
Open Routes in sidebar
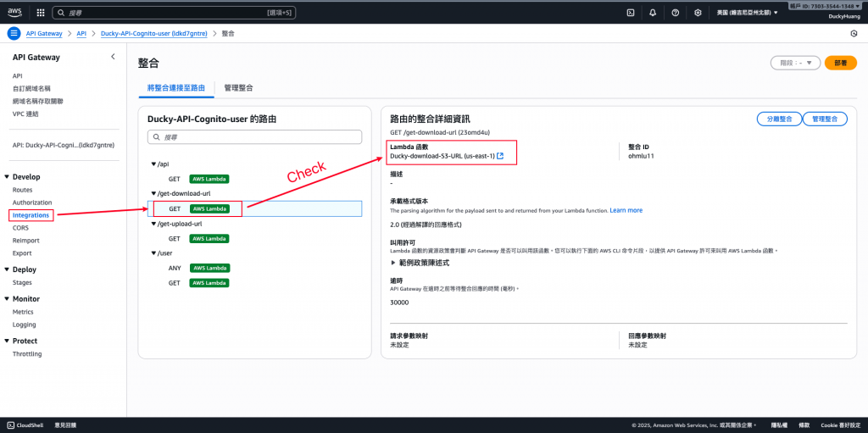(23, 190)
